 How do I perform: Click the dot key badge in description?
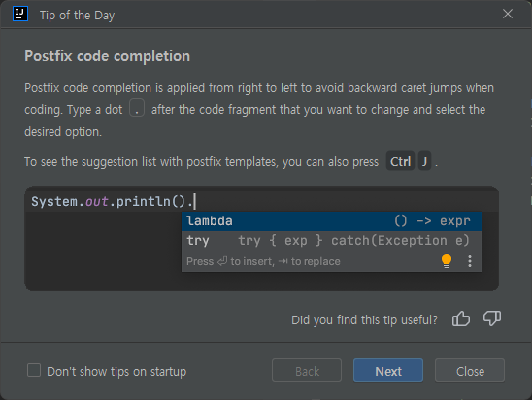click(137, 109)
